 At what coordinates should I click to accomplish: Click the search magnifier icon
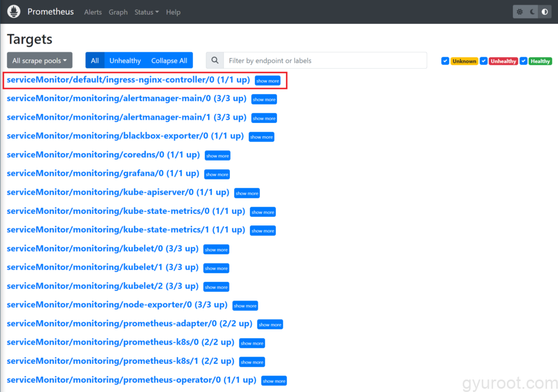click(215, 60)
